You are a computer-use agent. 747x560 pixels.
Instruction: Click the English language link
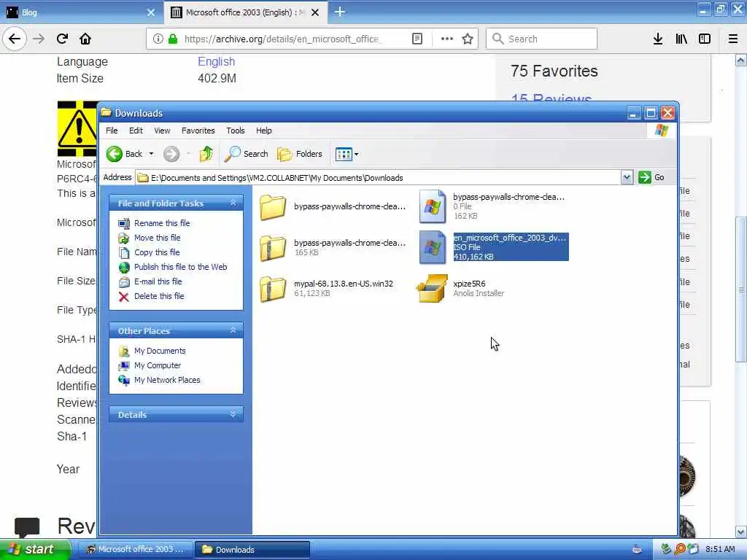pyautogui.click(x=216, y=61)
